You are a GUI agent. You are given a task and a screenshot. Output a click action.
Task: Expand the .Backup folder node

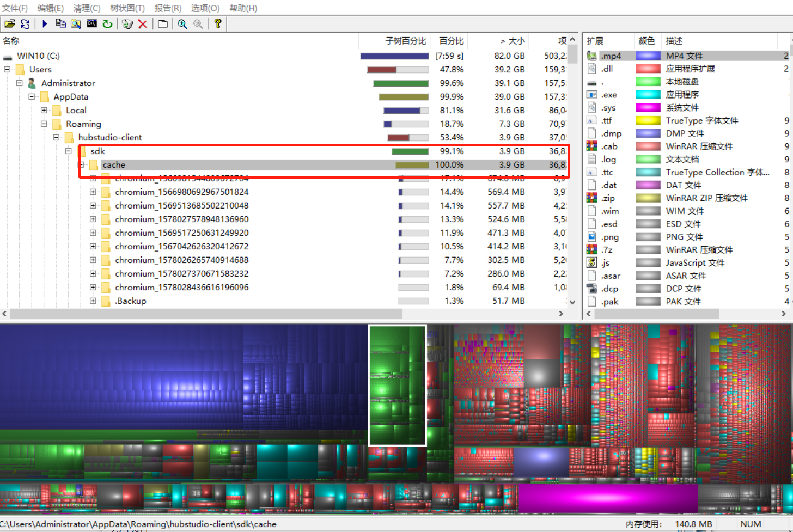point(93,301)
